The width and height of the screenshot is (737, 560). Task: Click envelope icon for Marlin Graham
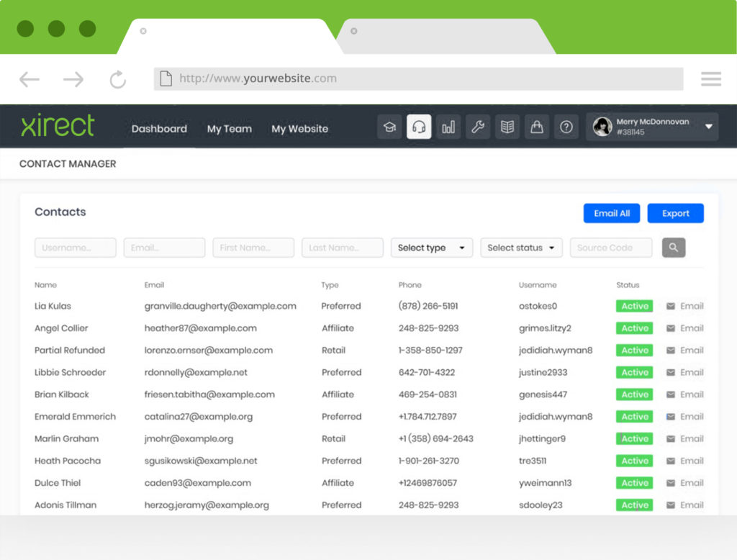pyautogui.click(x=671, y=438)
